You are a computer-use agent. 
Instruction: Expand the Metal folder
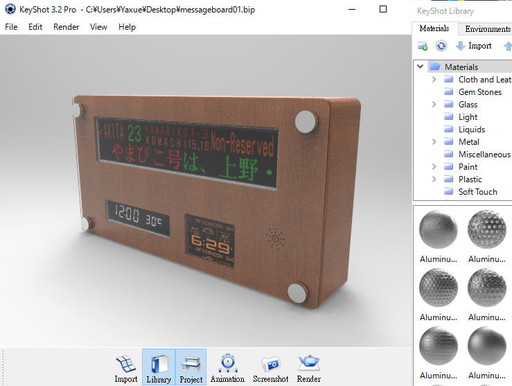[x=434, y=142]
